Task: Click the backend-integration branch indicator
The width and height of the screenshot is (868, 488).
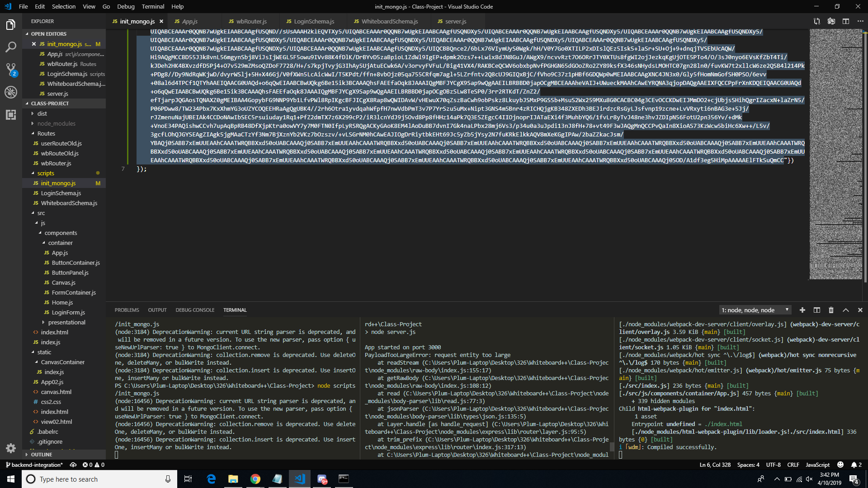Action: tap(34, 465)
